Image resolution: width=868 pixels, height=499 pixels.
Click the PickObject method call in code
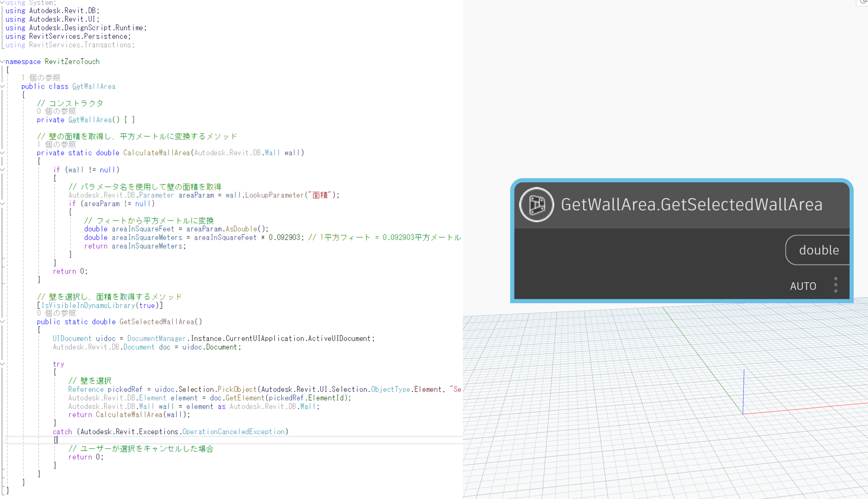237,389
